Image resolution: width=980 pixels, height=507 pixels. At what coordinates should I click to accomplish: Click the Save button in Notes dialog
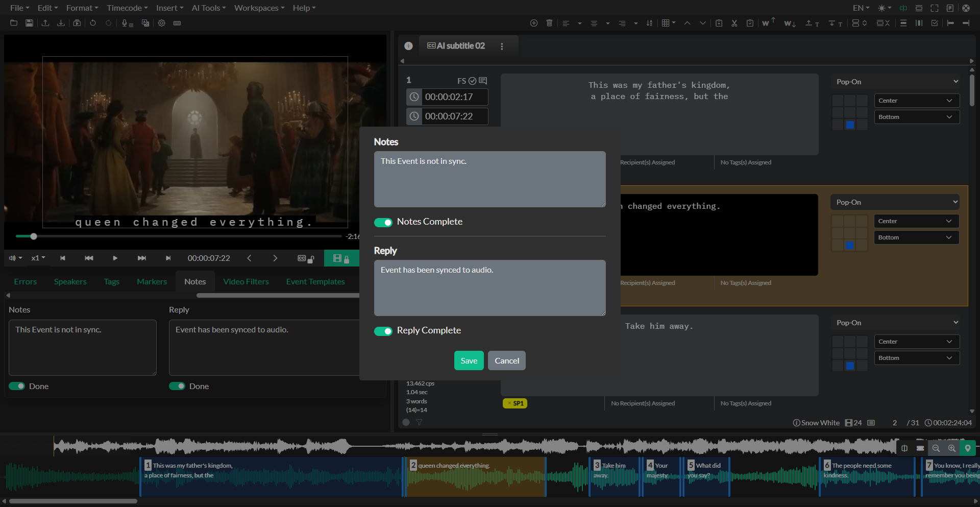[469, 361]
